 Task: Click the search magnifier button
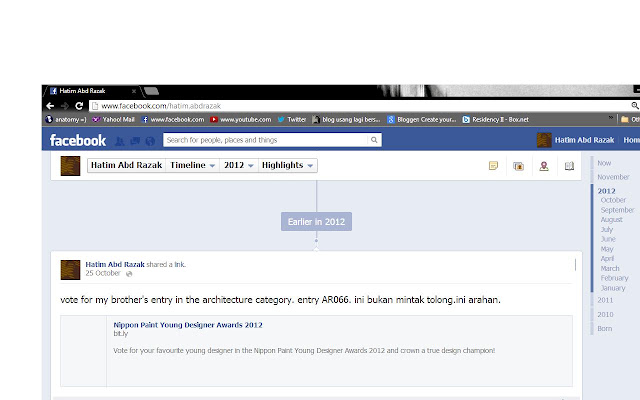click(374, 140)
